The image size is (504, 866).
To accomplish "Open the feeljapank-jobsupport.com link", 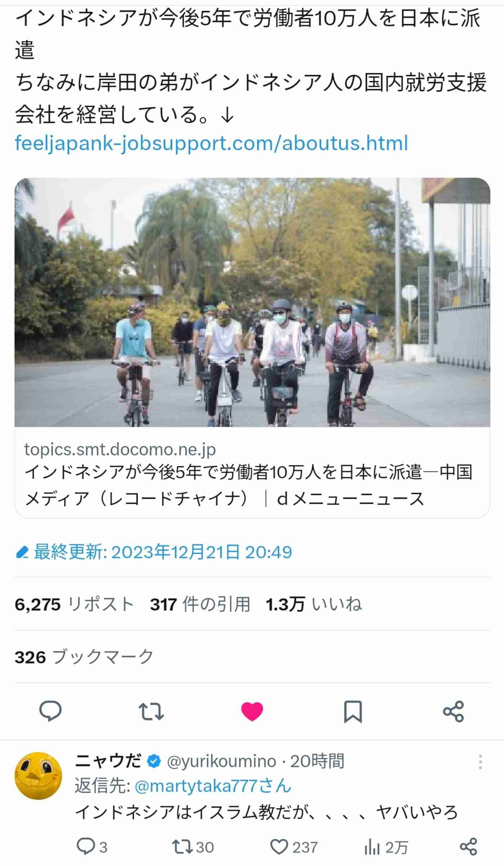I will tap(211, 143).
